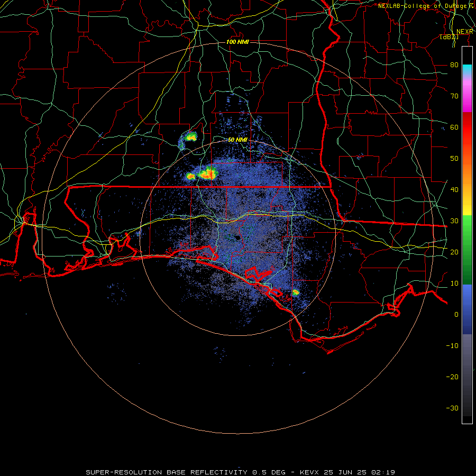
Task: Click the -20 value on the dBZ scale
Action: pos(452,377)
